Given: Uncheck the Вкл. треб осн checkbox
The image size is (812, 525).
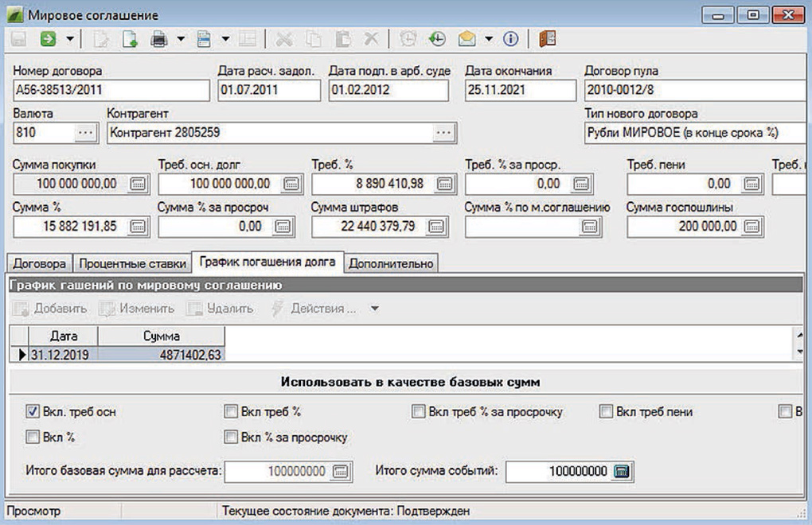Looking at the screenshot, I should (33, 412).
